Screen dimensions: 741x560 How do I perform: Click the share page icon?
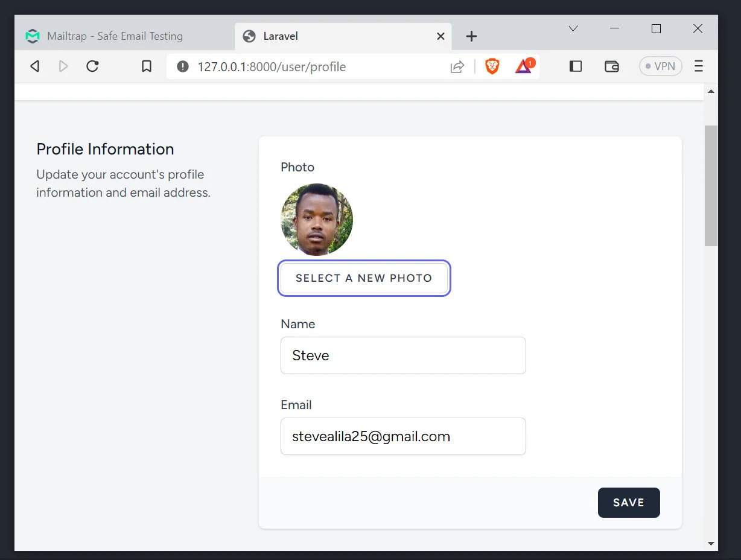click(457, 67)
